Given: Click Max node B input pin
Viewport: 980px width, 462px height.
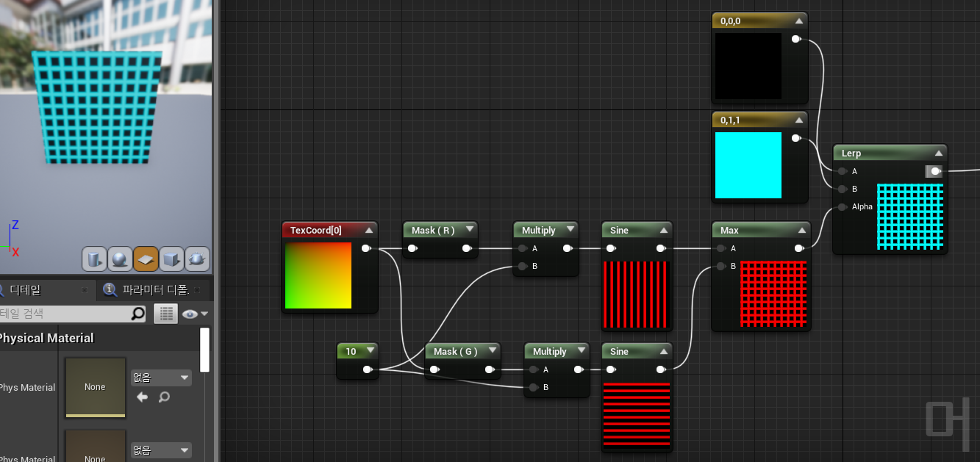Looking at the screenshot, I should point(721,266).
